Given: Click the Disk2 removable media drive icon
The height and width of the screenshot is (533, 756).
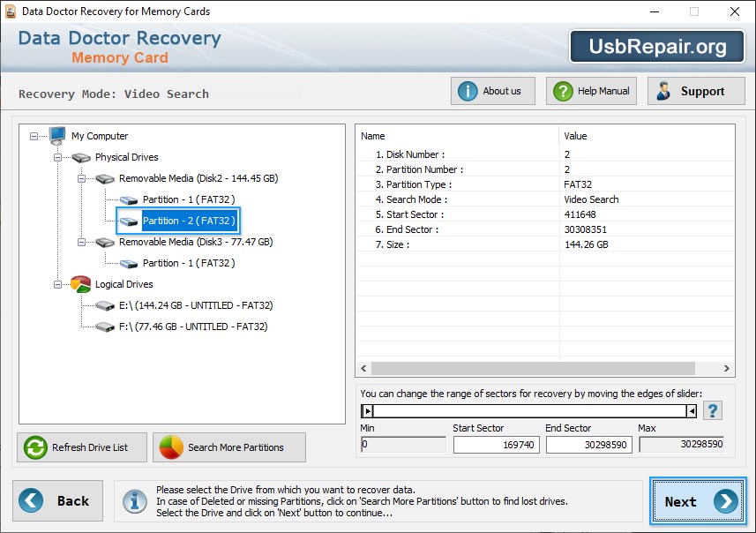Looking at the screenshot, I should pos(105,178).
